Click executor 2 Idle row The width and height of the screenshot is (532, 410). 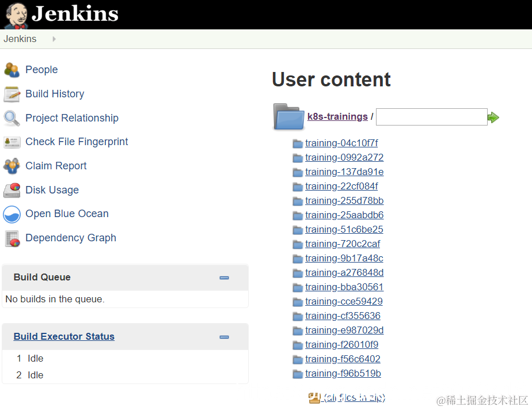click(x=125, y=375)
